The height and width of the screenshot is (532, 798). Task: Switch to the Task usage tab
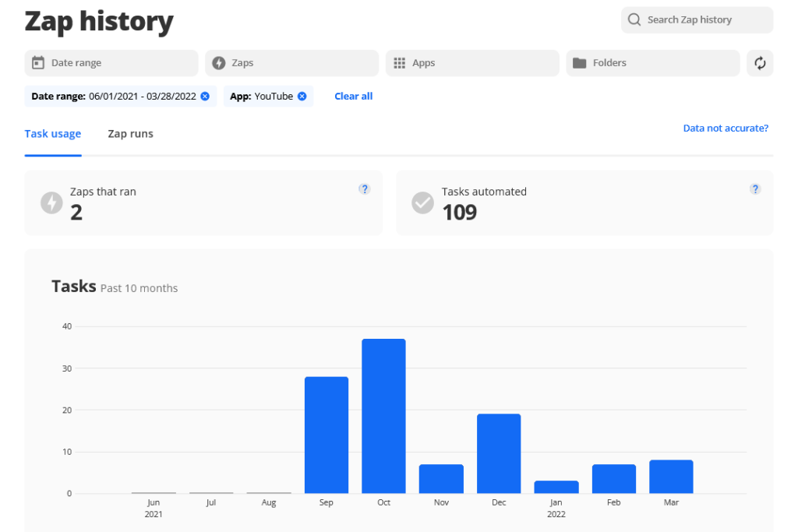53,134
